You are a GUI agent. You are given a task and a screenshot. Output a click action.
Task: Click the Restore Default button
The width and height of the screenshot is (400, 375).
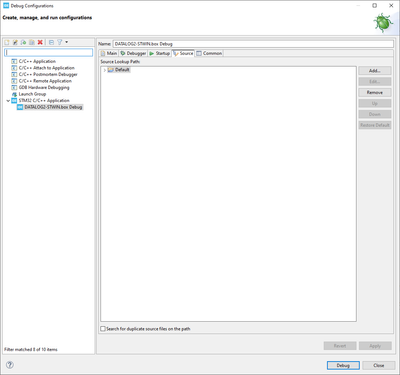coord(375,125)
